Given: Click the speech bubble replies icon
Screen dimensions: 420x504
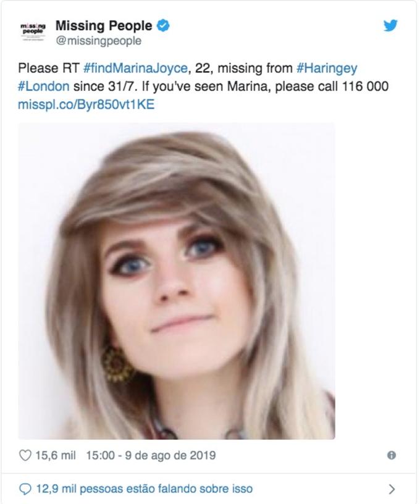Looking at the screenshot, I should (x=25, y=489).
